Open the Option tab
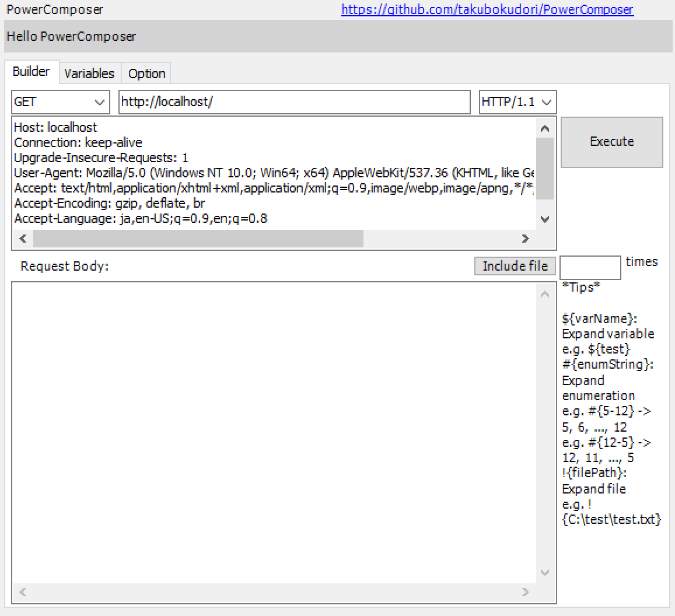675x616 pixels. [147, 73]
